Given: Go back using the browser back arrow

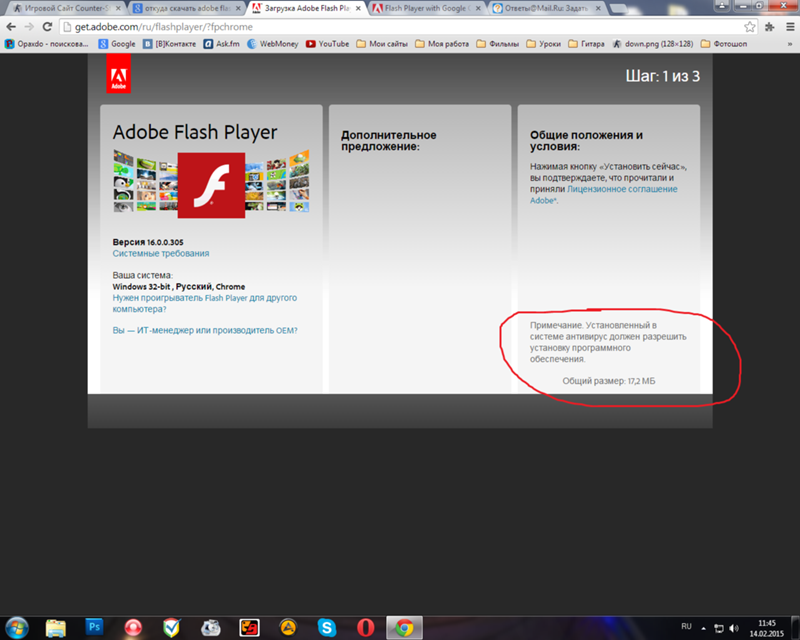Looking at the screenshot, I should 11,27.
